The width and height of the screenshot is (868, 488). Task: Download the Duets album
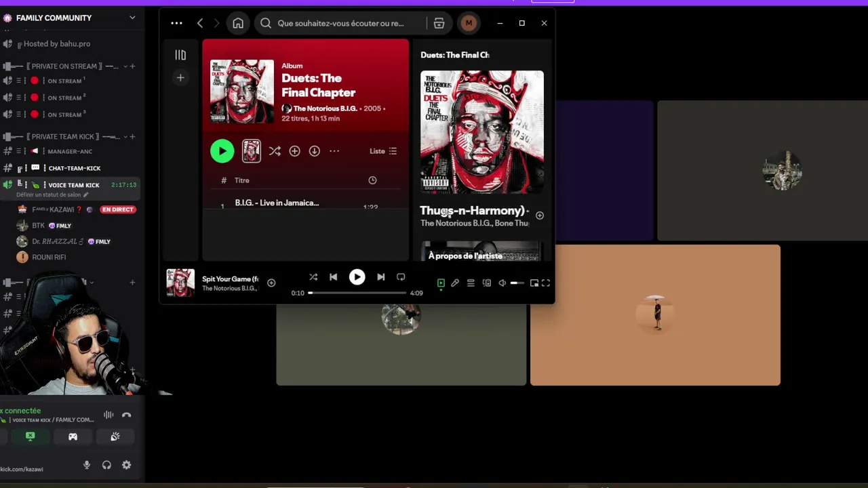(x=314, y=151)
